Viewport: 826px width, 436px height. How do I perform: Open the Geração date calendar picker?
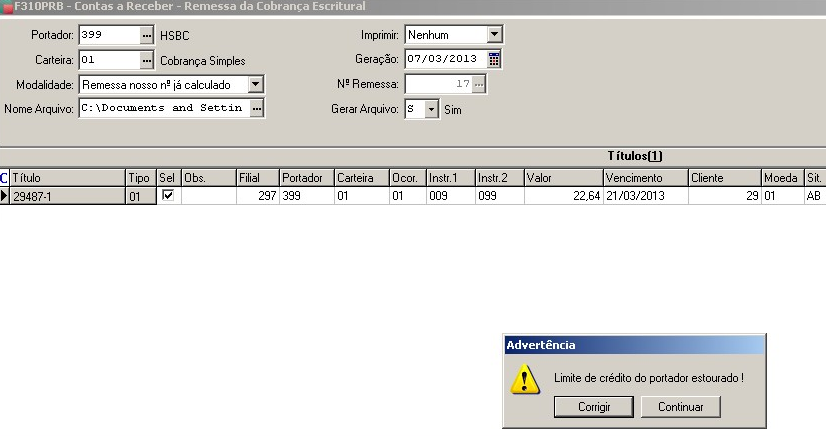(494, 60)
